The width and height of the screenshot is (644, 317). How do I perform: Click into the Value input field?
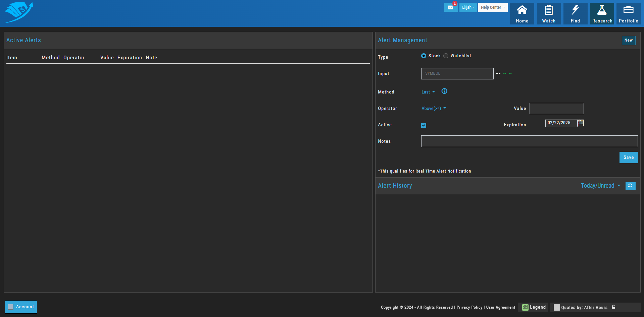(556, 109)
